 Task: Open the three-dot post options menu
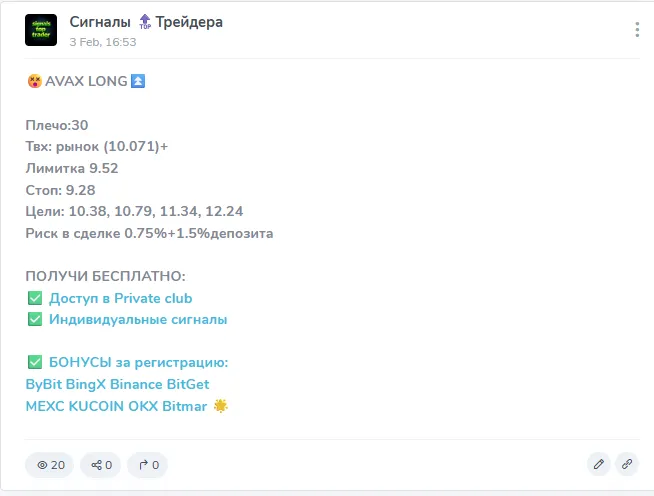[x=637, y=30]
